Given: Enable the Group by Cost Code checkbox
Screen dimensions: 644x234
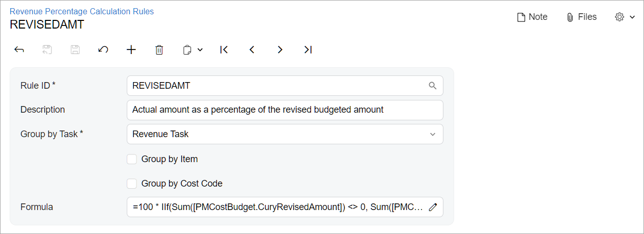Looking at the screenshot, I should 132,184.
